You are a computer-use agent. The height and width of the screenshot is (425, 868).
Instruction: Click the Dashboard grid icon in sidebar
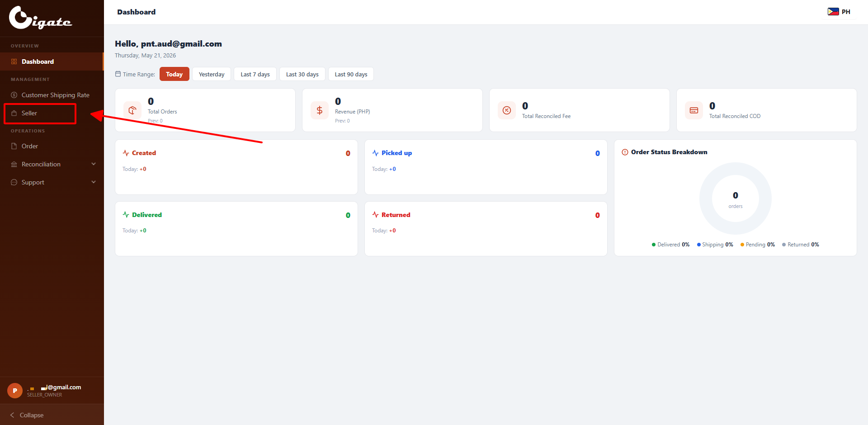pyautogui.click(x=14, y=61)
